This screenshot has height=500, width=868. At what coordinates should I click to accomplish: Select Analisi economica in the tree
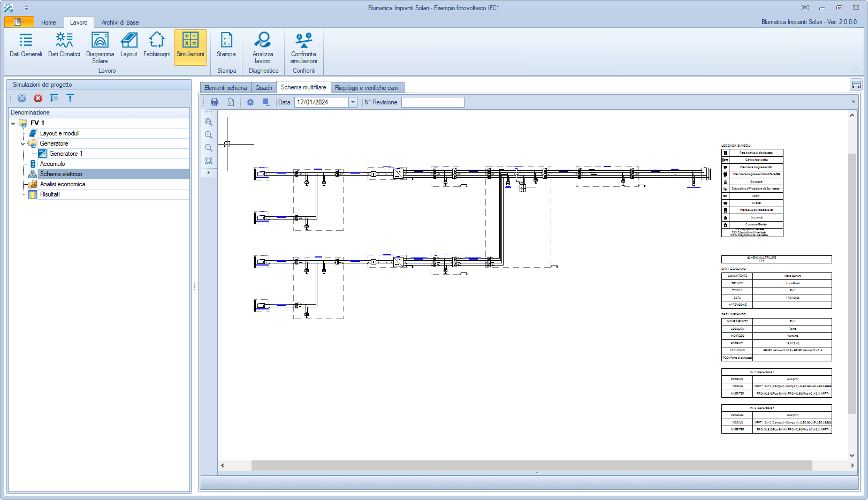tap(63, 184)
